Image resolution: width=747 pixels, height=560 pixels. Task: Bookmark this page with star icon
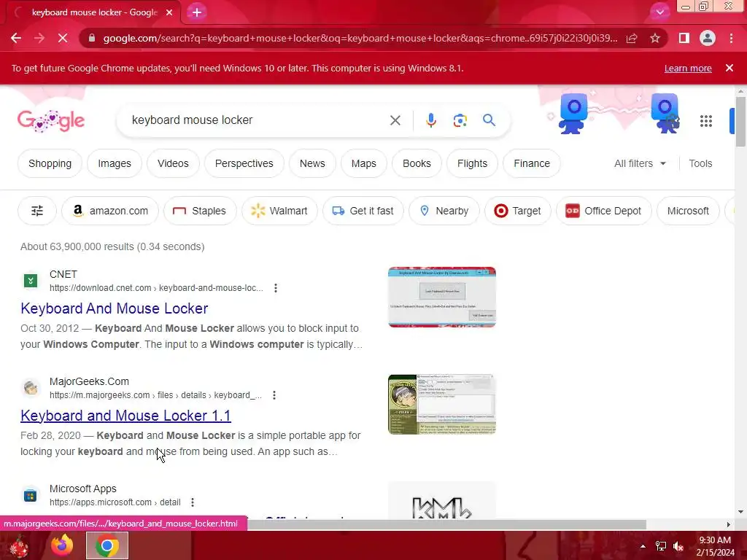(x=655, y=38)
